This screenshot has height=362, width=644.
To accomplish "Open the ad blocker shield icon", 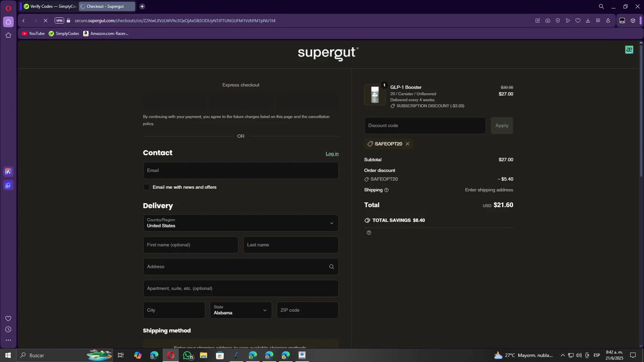I will (558, 21).
